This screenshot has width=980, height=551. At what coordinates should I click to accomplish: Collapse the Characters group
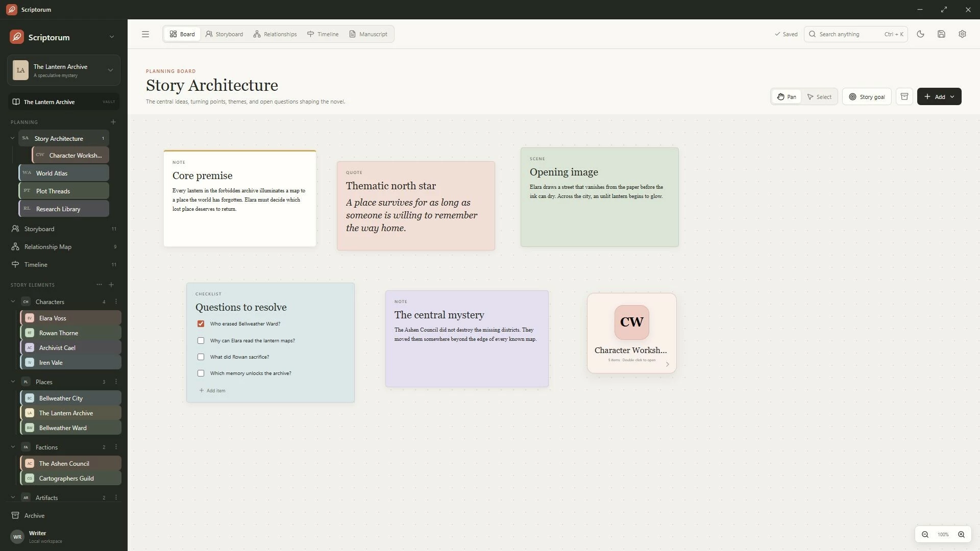pos(13,302)
